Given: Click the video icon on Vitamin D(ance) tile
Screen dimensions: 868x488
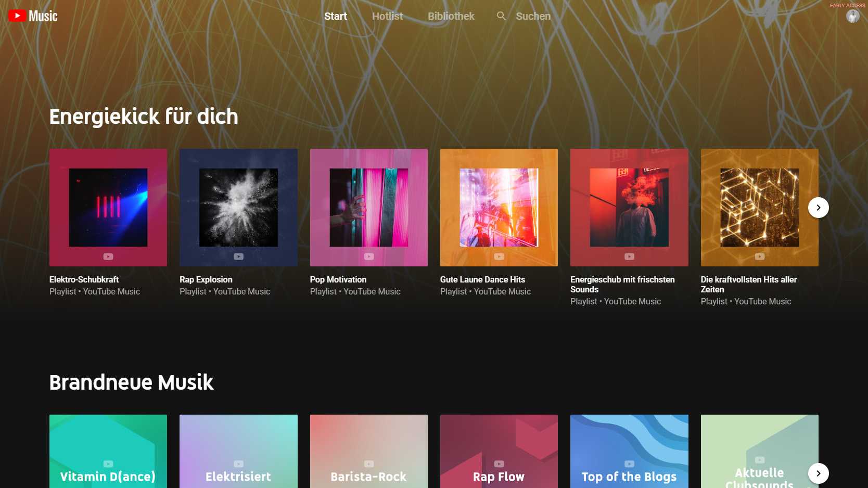Looking at the screenshot, I should coord(108,464).
